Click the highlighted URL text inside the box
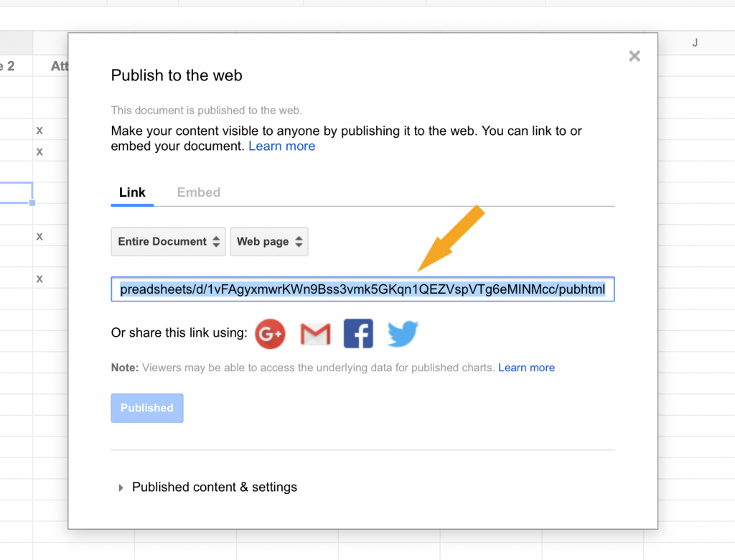The width and height of the screenshot is (735, 560). [362, 289]
